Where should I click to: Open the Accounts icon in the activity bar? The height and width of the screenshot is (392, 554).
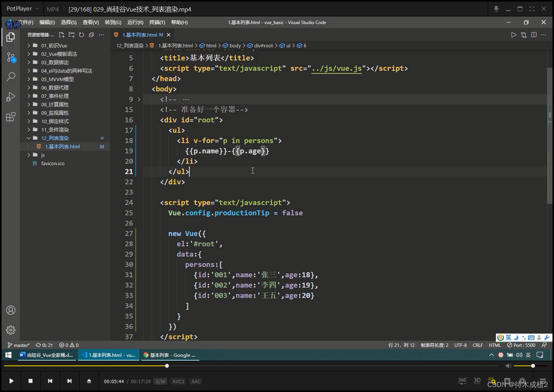point(11,310)
